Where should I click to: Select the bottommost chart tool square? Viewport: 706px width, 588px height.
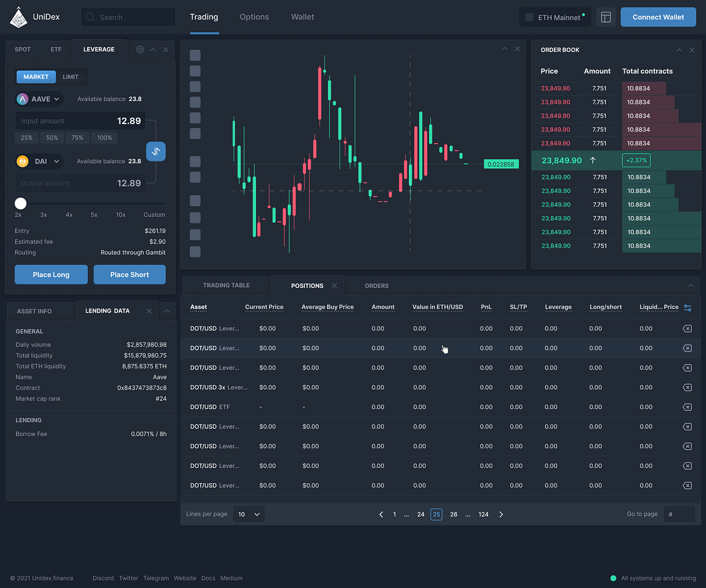(195, 252)
